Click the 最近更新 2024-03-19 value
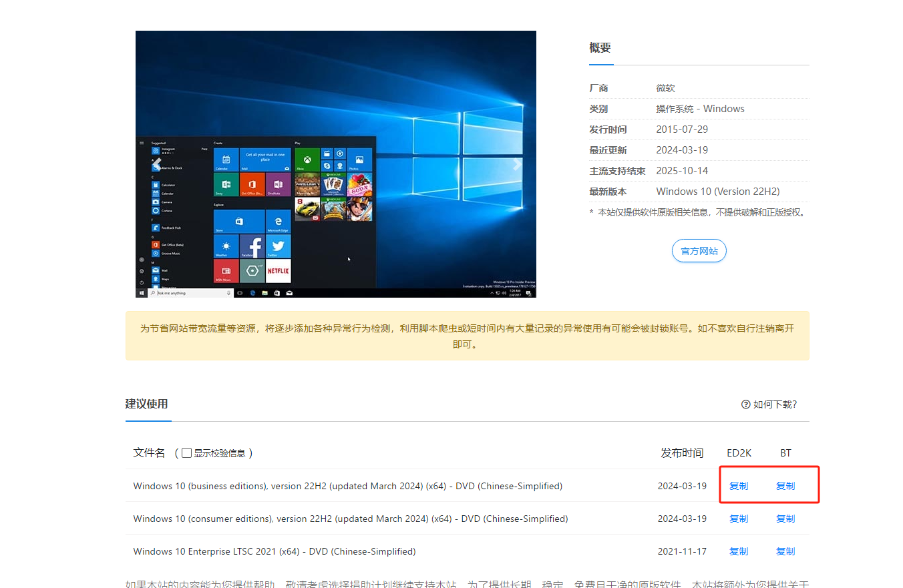Viewport: 903px width, 588px height. tap(682, 150)
